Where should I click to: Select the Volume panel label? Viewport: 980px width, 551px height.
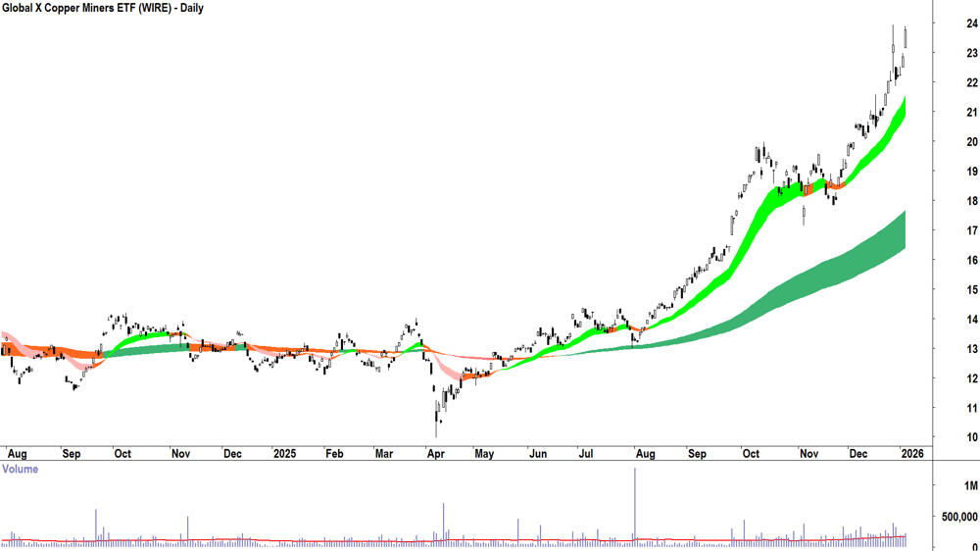[20, 469]
